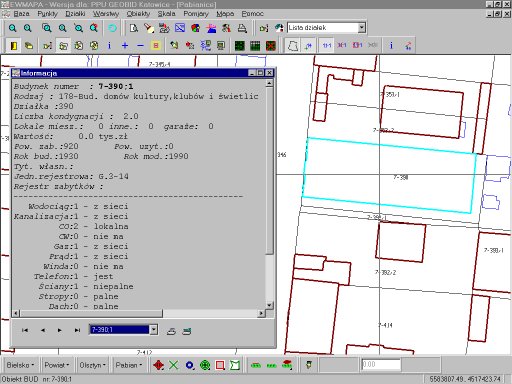Click the 7-390:1 selected value field
Screen dimensions: 512x384
click(x=119, y=330)
